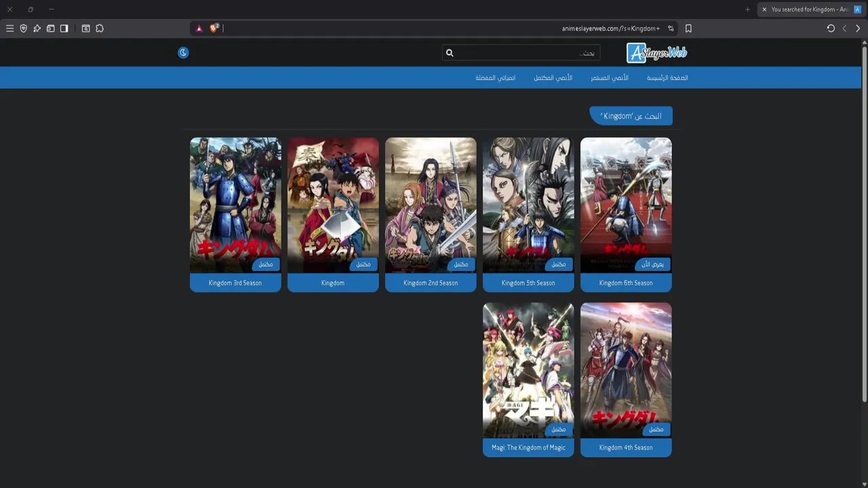This screenshot has width=868, height=488.
Task: Open 'الأنمي المكتمل' completed anime menu item
Action: [x=553, y=78]
